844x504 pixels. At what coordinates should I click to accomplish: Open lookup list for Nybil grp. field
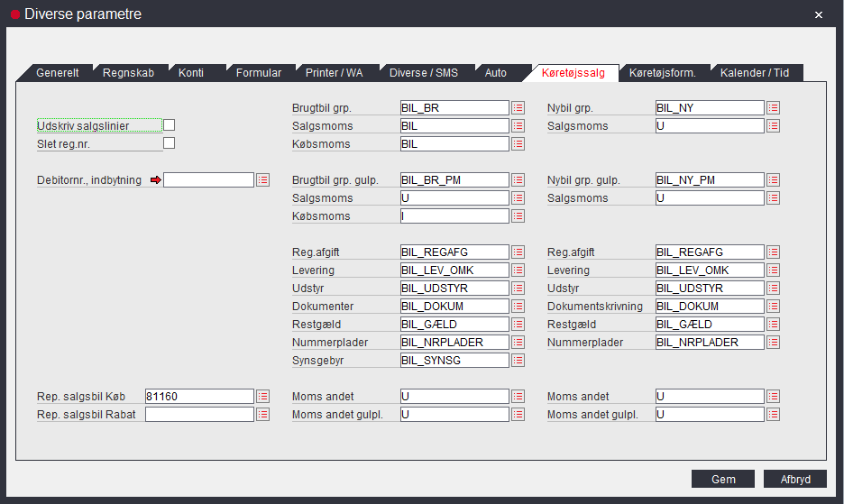[x=773, y=108]
